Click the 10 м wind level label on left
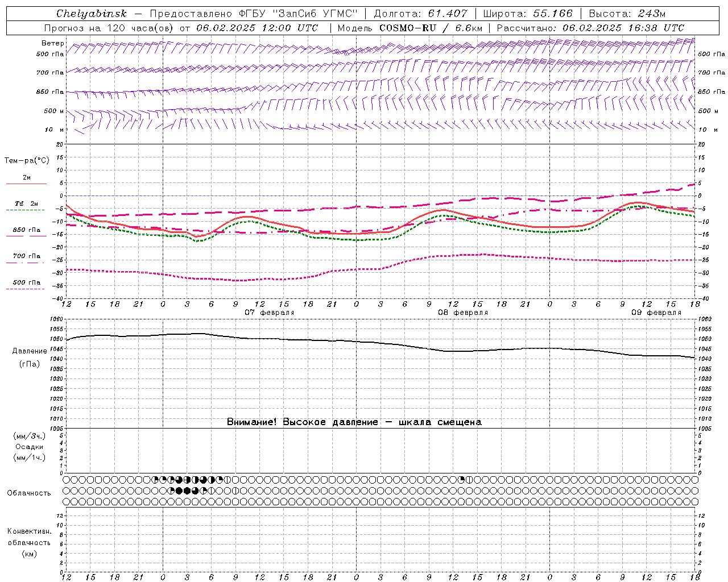The width and height of the screenshot is (728, 582). point(55,130)
